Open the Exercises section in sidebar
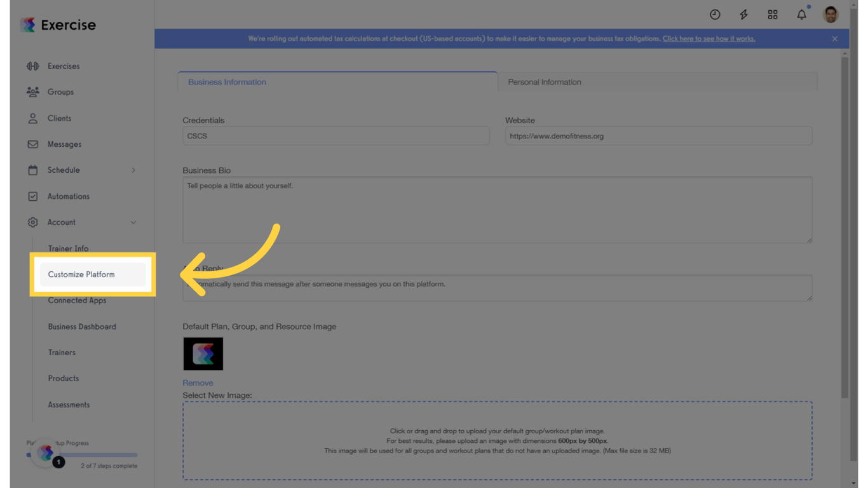Image resolution: width=868 pixels, height=488 pixels. [63, 65]
